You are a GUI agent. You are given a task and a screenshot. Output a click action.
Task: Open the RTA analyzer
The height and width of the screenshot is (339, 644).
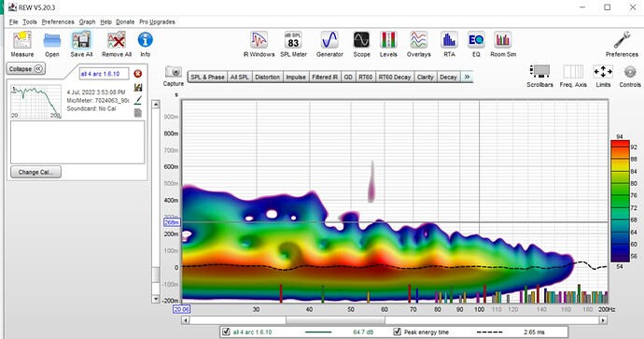tap(449, 44)
